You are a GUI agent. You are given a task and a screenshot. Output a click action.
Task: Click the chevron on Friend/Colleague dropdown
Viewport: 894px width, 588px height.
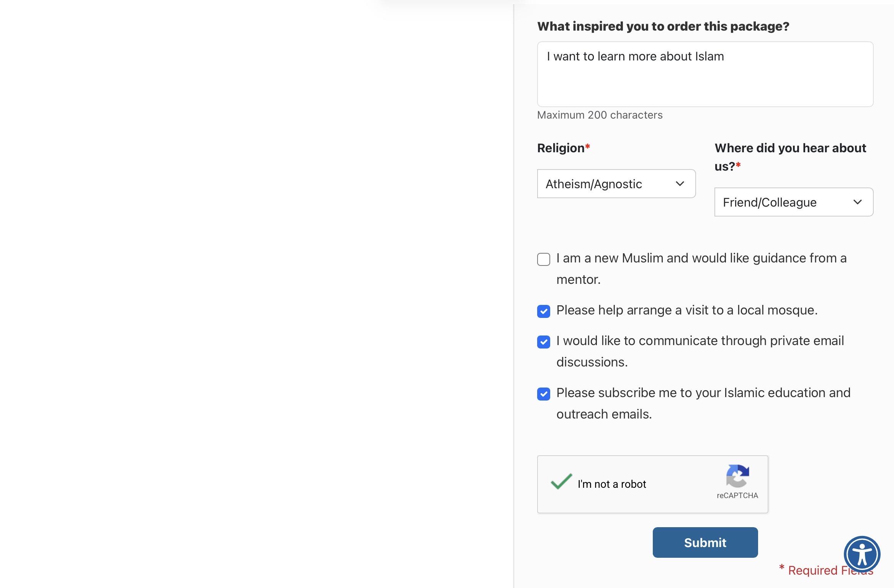857,202
